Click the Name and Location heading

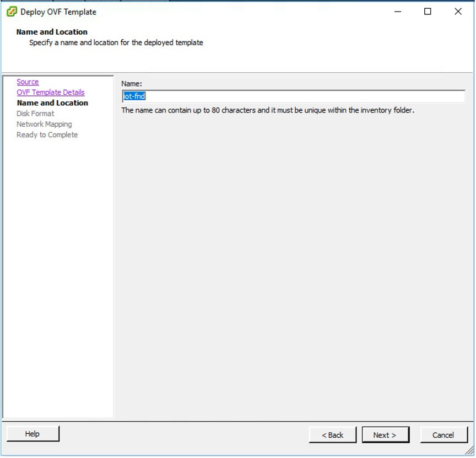pyautogui.click(x=51, y=32)
